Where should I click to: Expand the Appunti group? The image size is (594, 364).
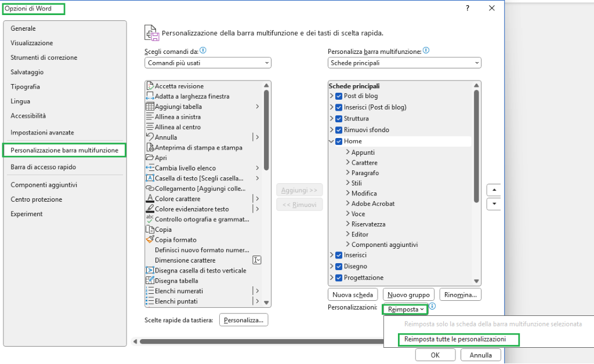point(347,152)
